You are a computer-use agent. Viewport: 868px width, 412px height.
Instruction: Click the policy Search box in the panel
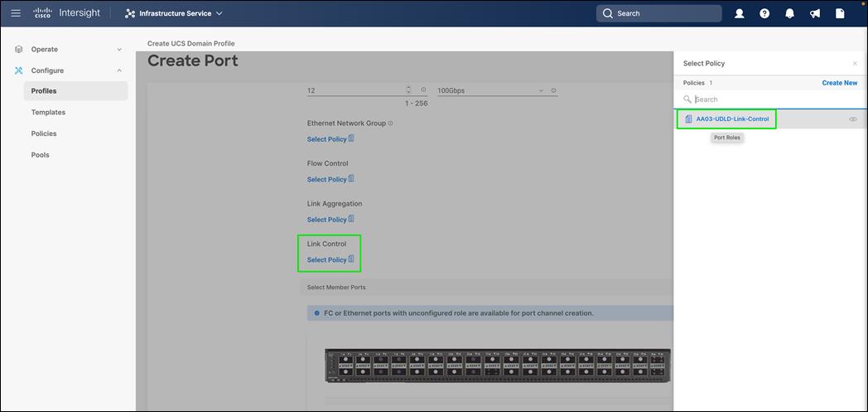click(770, 99)
